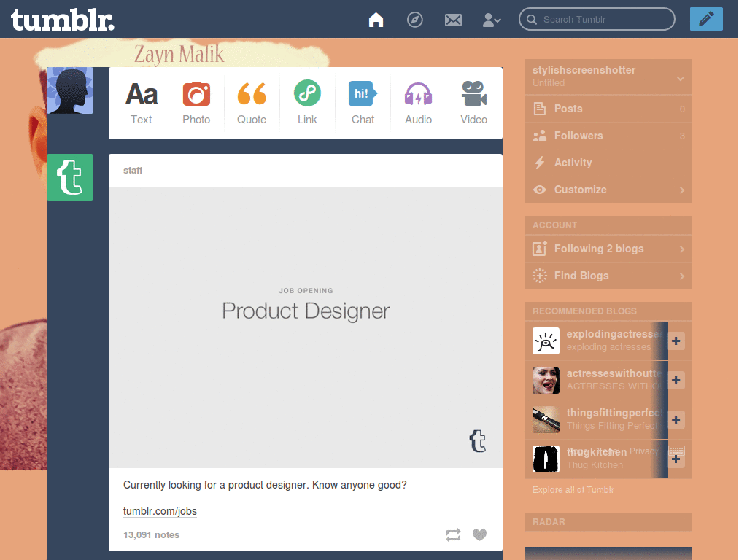Create a new Chat post
747x560 pixels.
[x=363, y=104]
